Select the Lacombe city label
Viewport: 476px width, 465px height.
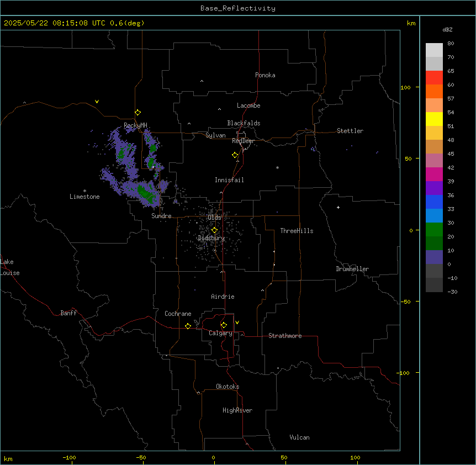tap(248, 105)
